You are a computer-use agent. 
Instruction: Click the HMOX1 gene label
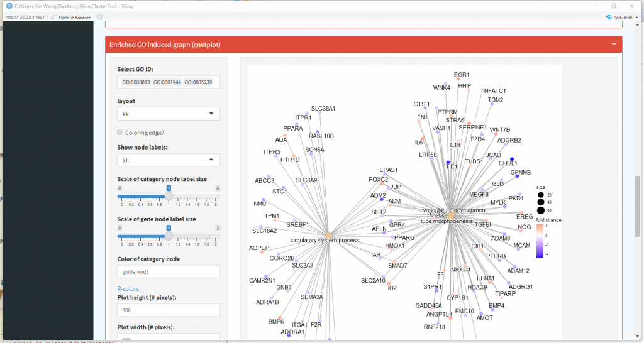(395, 246)
